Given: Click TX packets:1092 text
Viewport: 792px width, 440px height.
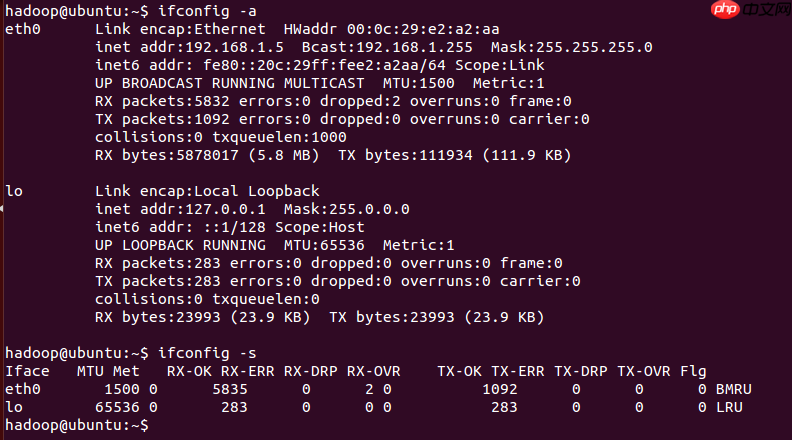Looking at the screenshot, I should (x=162, y=120).
